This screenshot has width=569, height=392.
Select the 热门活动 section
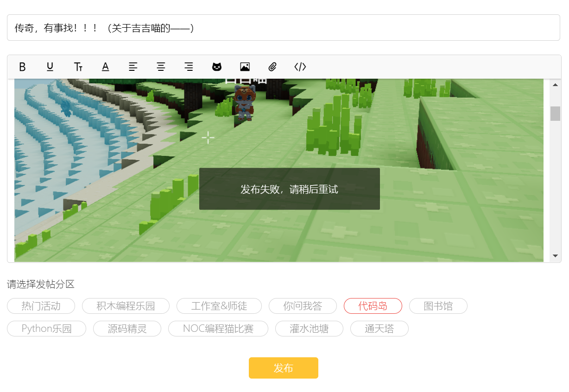coord(41,306)
